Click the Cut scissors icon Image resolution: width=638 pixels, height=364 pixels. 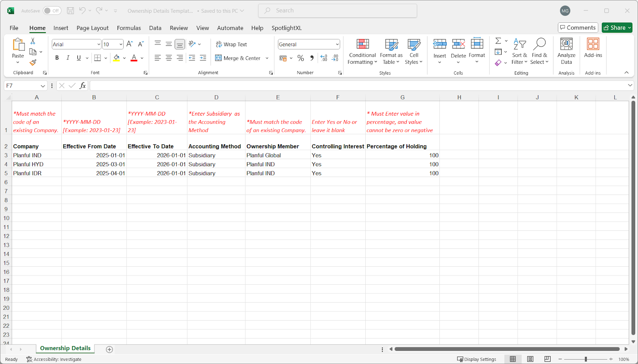[33, 41]
